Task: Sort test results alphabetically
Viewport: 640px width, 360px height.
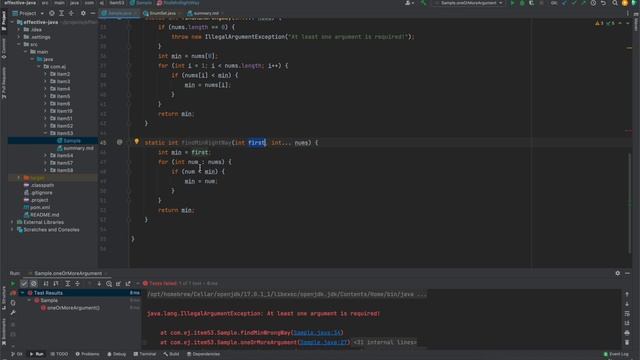Action: tap(46, 283)
